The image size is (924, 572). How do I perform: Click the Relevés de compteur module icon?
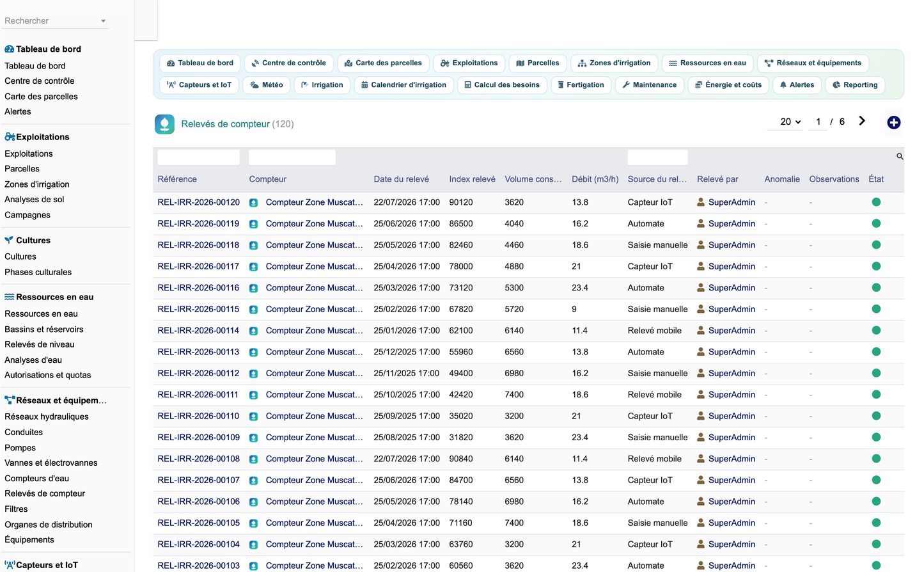164,124
